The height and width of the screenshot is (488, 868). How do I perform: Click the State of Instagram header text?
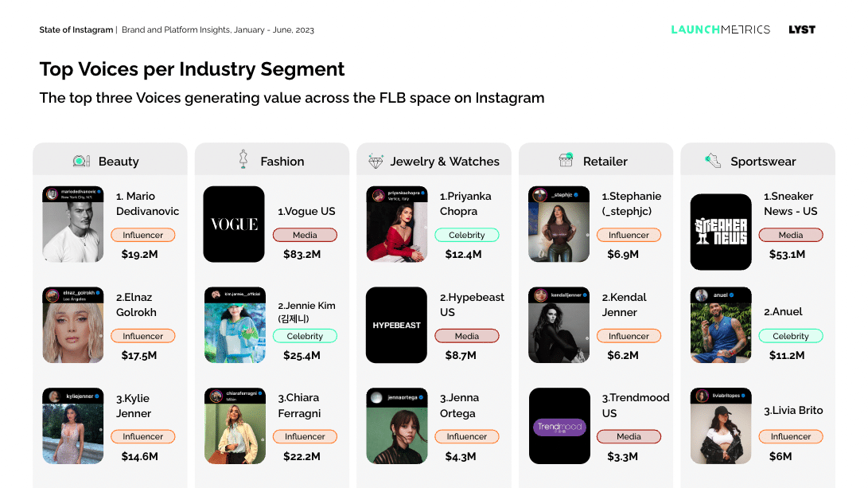click(x=76, y=30)
